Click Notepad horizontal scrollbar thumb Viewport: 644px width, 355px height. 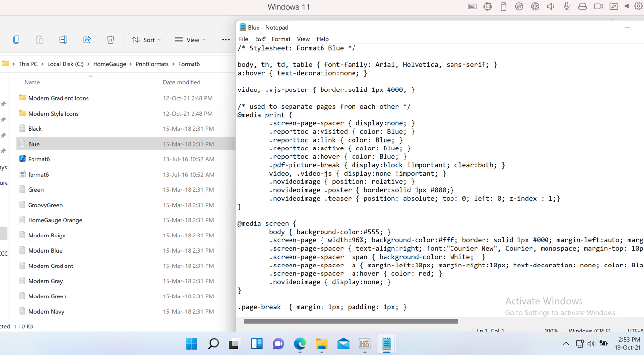point(351,321)
